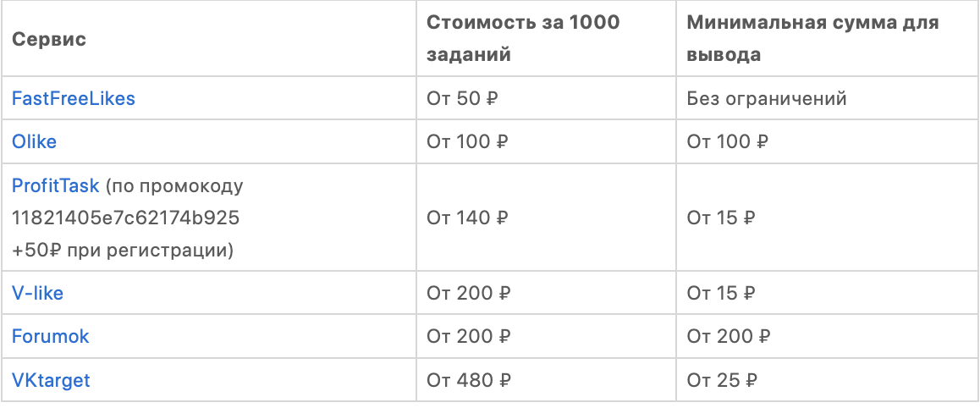The image size is (980, 408).
Task: Visit the V-like service link
Action: 37,293
